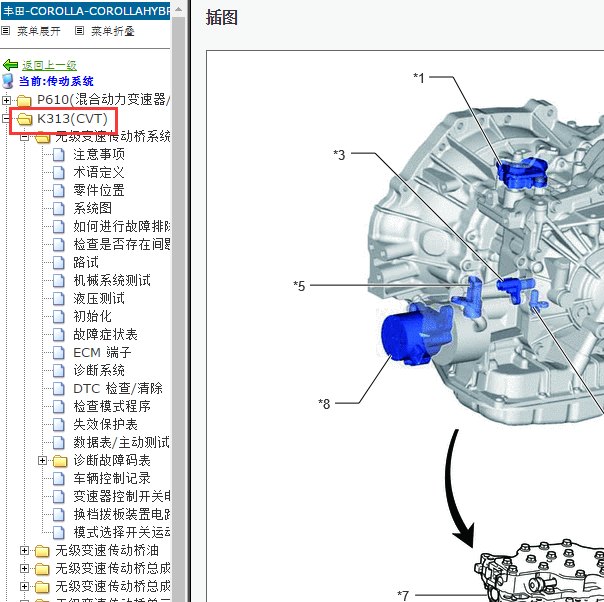Open the 液压测试 document
604x602 pixels.
99,298
